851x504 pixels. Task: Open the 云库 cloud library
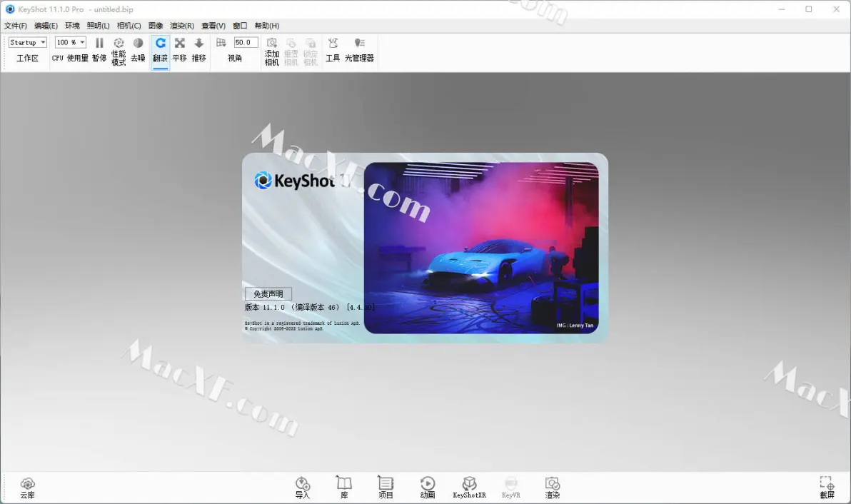pos(28,488)
